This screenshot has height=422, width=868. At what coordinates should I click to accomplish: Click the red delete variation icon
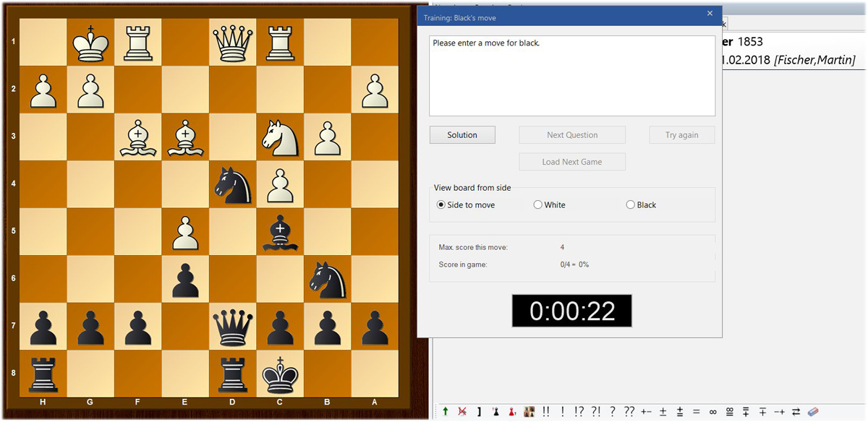462,411
